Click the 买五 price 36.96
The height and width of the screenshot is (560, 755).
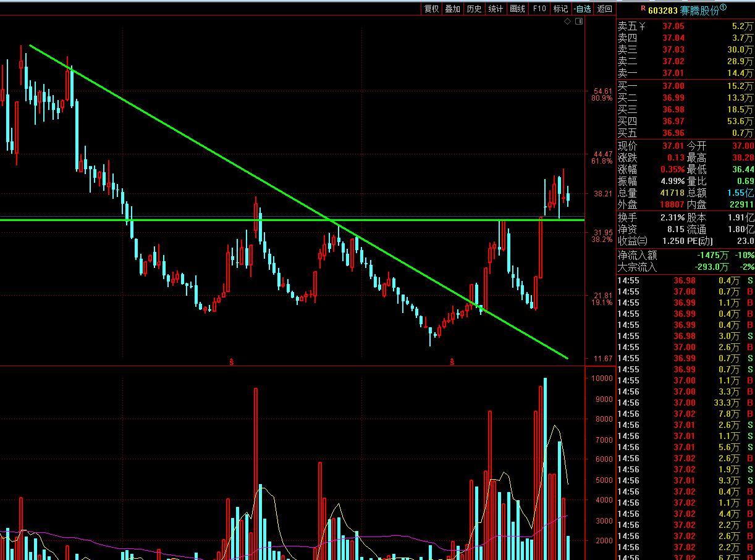673,133
